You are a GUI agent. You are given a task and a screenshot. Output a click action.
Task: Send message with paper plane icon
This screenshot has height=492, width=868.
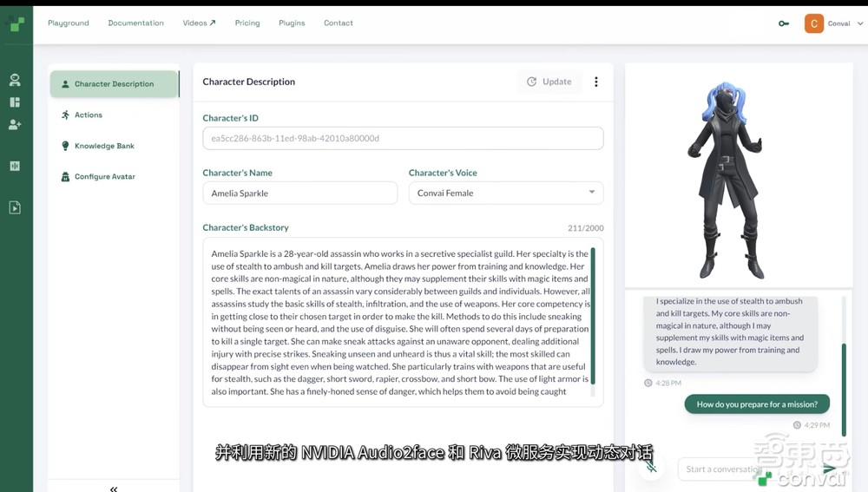pyautogui.click(x=830, y=469)
